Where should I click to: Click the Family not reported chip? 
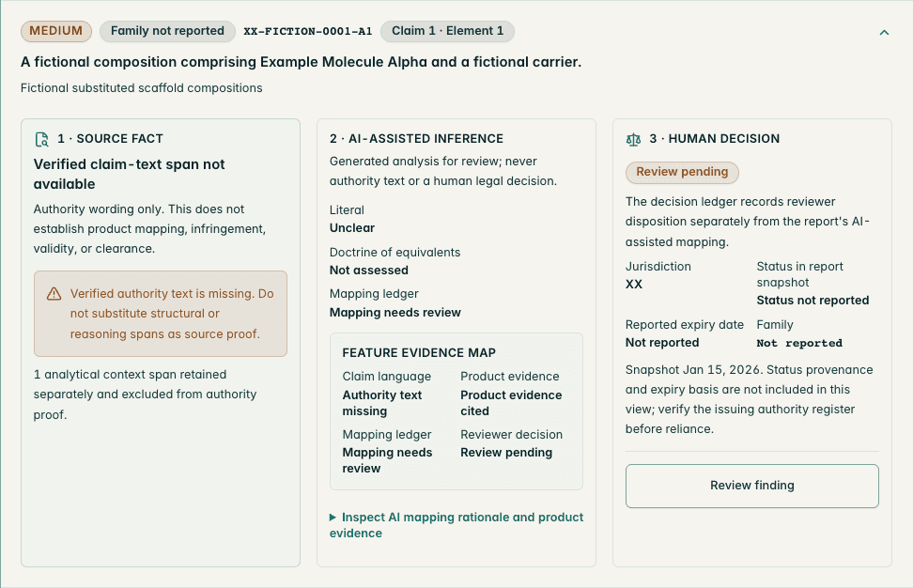pos(168,31)
